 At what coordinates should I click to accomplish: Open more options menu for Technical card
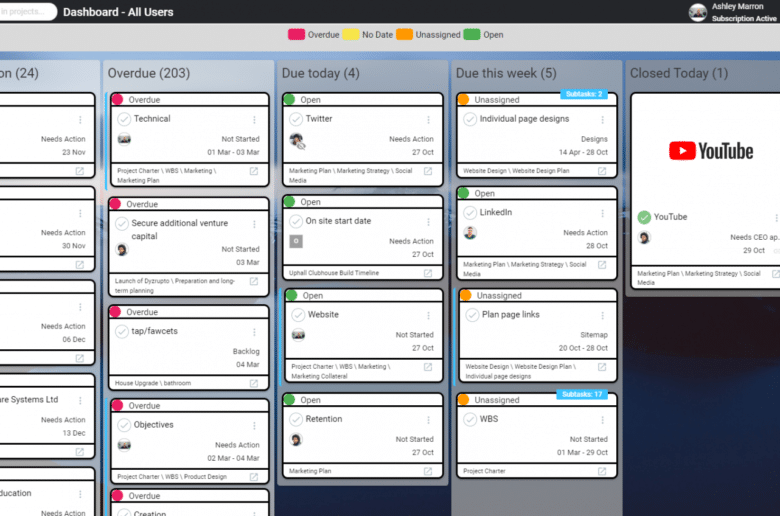click(254, 119)
